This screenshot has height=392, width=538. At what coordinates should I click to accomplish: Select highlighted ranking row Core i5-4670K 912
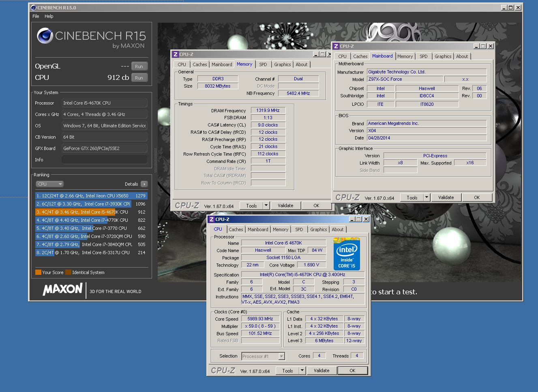(x=91, y=212)
